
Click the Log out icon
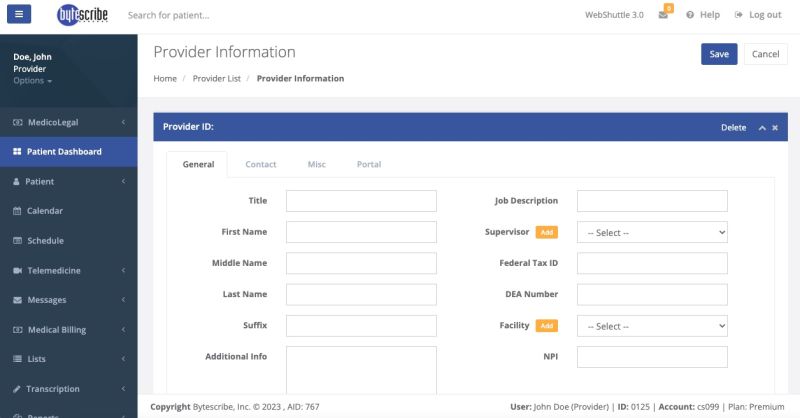(739, 15)
